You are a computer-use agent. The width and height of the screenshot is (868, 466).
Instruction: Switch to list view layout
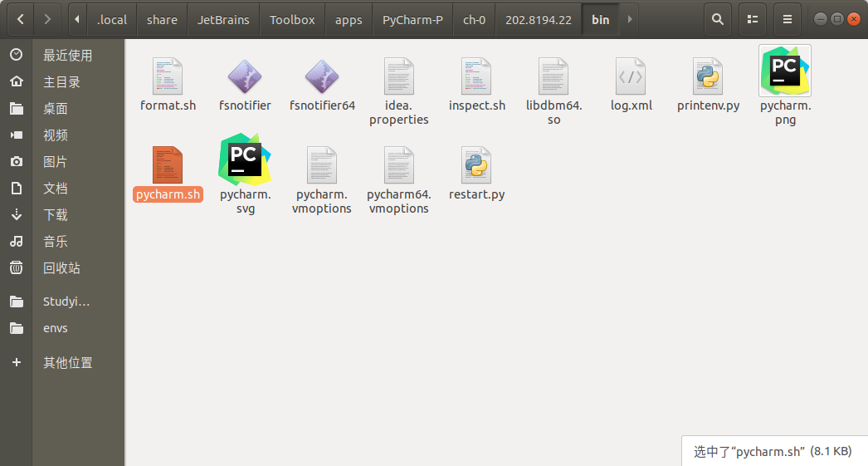click(753, 19)
